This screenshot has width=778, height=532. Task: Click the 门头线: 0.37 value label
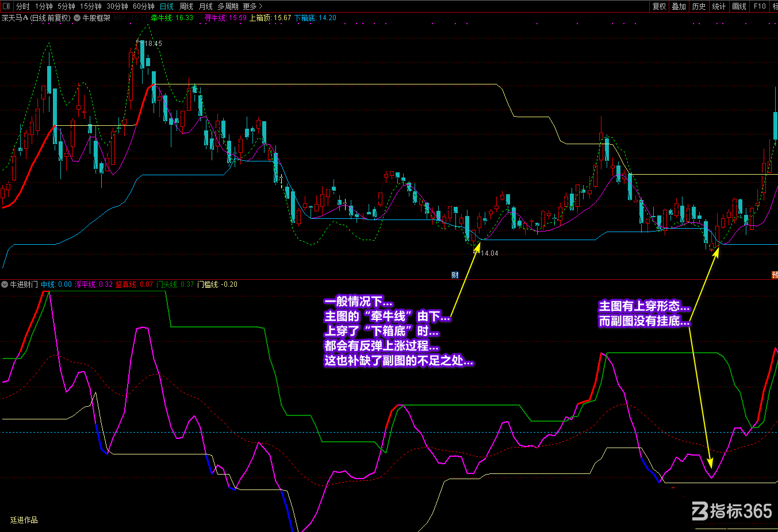click(x=175, y=284)
